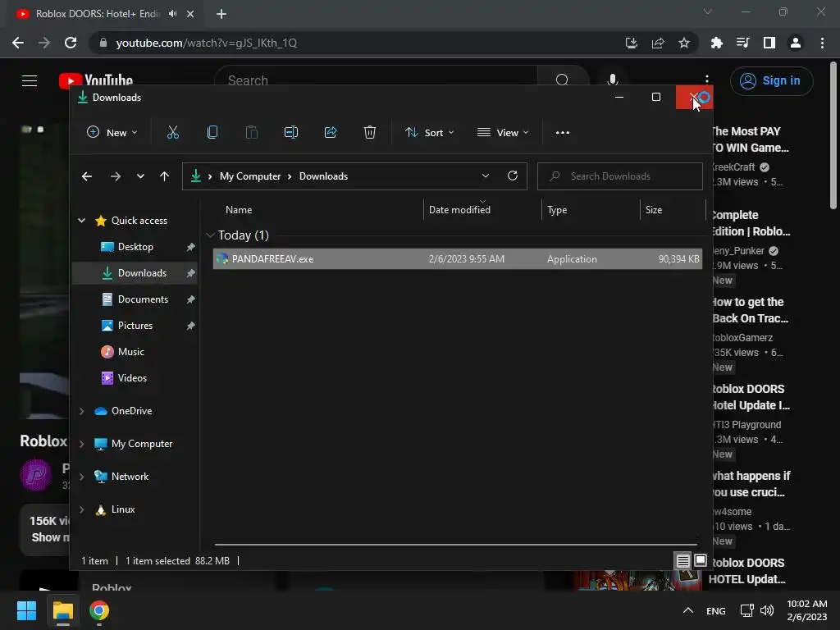Reload the YouTube page in Chrome

(x=71, y=43)
